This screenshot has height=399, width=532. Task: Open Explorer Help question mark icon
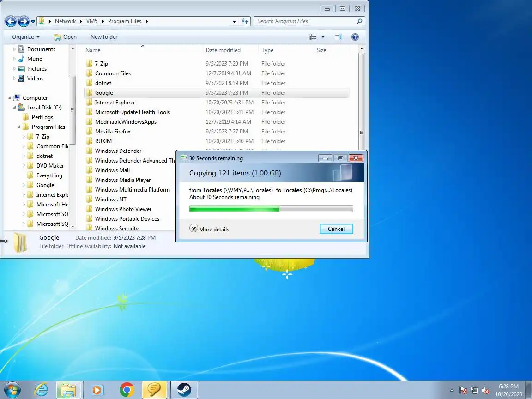(355, 37)
